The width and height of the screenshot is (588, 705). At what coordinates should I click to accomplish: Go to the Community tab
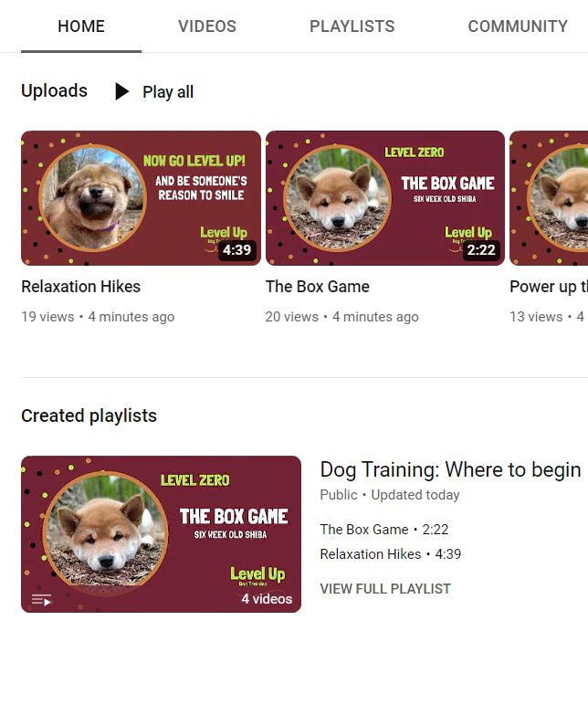pyautogui.click(x=518, y=26)
